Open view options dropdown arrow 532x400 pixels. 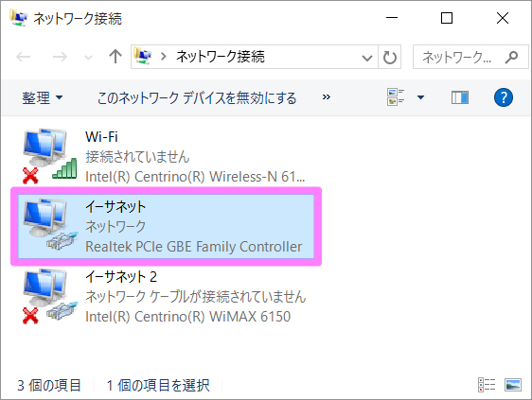click(x=420, y=97)
